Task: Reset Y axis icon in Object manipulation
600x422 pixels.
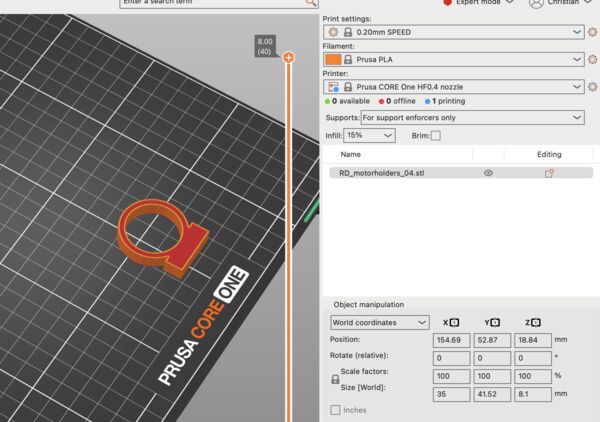Action: point(495,323)
